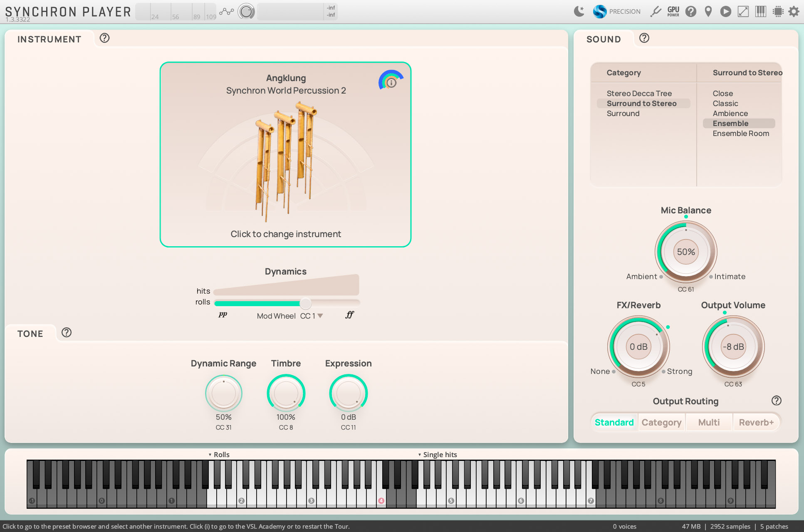The height and width of the screenshot is (532, 804).
Task: Click the rolls dynamics slider handle
Action: tap(305, 303)
